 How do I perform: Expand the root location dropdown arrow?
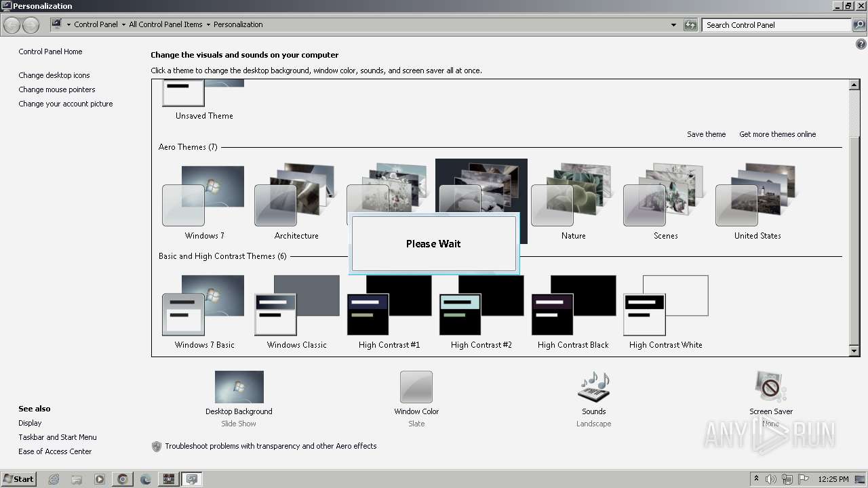[68, 25]
